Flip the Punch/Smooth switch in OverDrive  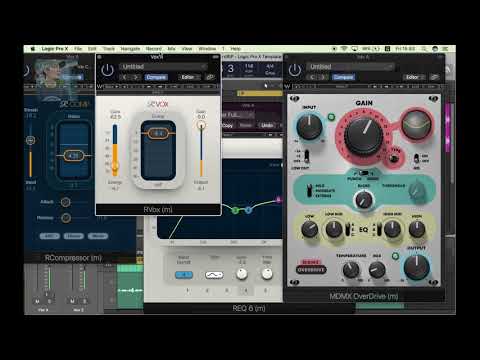click(364, 173)
